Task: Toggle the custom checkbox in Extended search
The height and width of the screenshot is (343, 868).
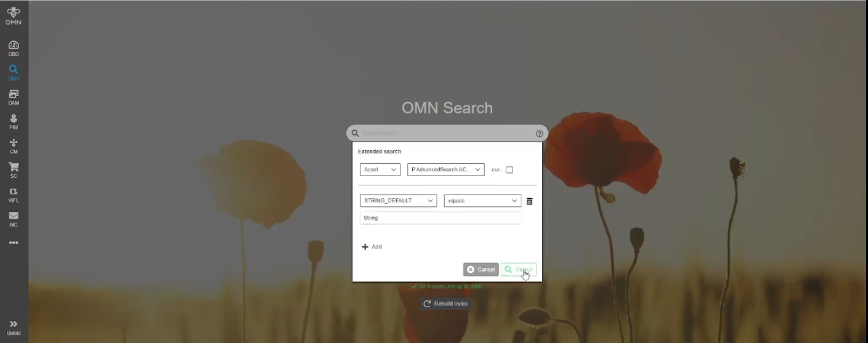Action: 509,170
